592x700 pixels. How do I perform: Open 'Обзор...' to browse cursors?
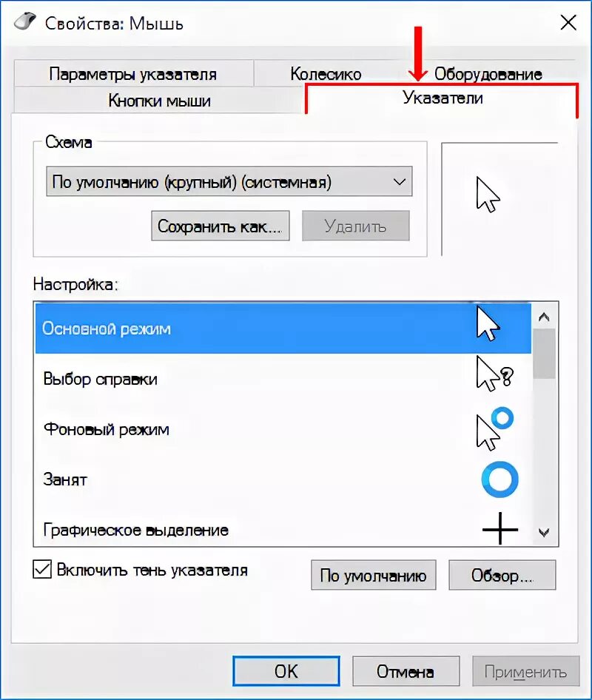(502, 575)
